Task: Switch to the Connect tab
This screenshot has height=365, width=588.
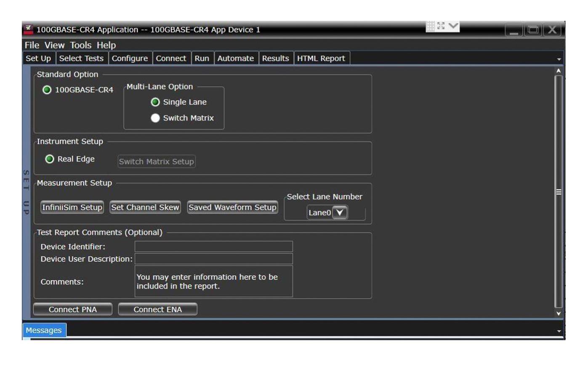Action: [x=171, y=59]
